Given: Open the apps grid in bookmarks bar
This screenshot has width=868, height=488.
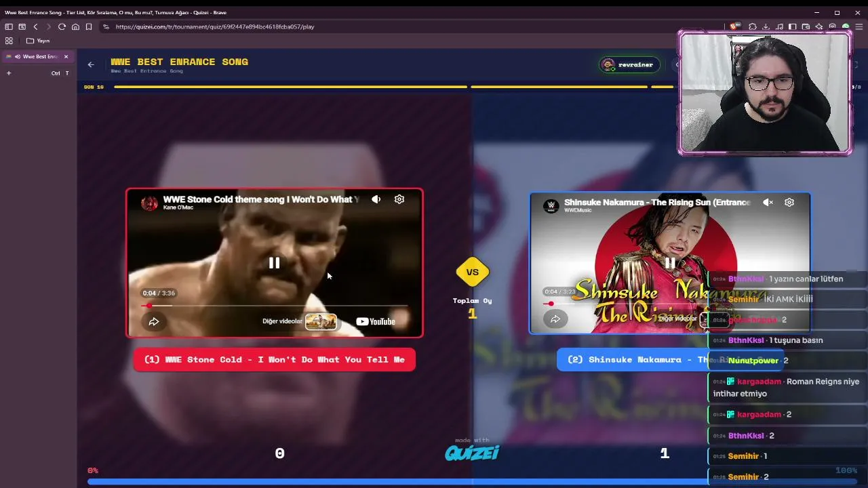Looking at the screenshot, I should pyautogui.click(x=9, y=41).
